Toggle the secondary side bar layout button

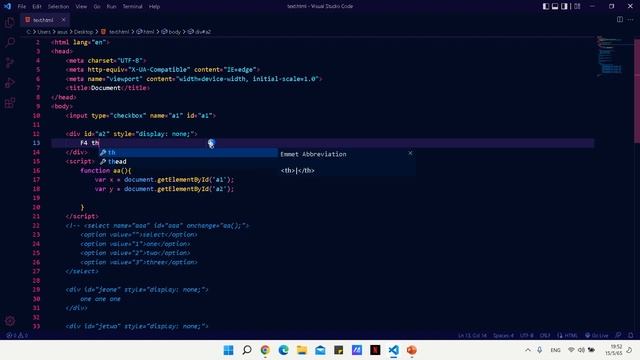tap(564, 6)
